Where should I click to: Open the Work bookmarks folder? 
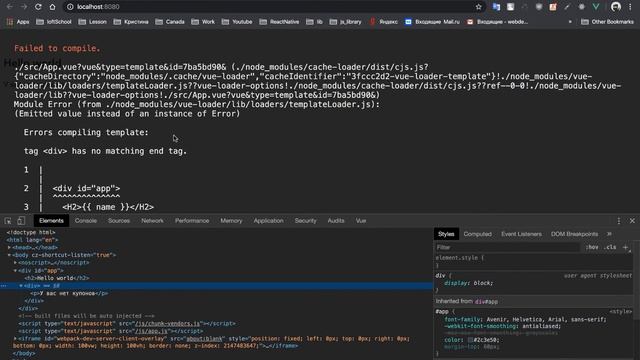tap(203, 22)
